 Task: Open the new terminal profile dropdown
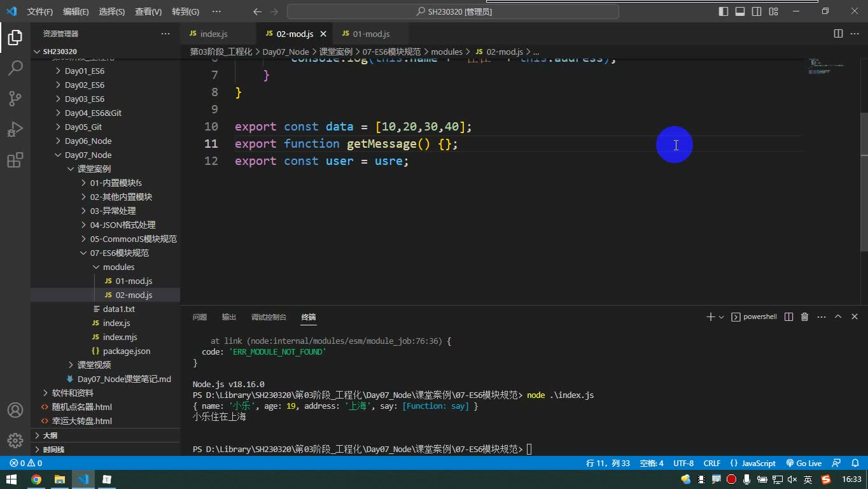pos(721,317)
